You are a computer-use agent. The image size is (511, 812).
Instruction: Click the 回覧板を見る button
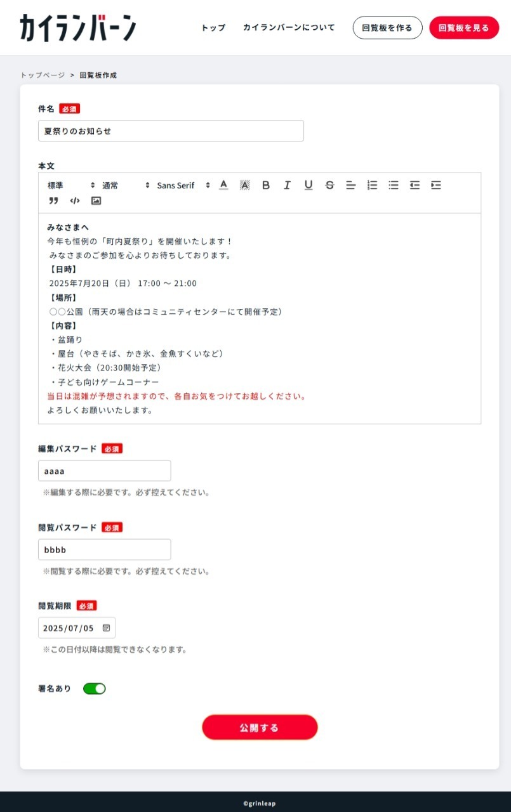tap(464, 28)
